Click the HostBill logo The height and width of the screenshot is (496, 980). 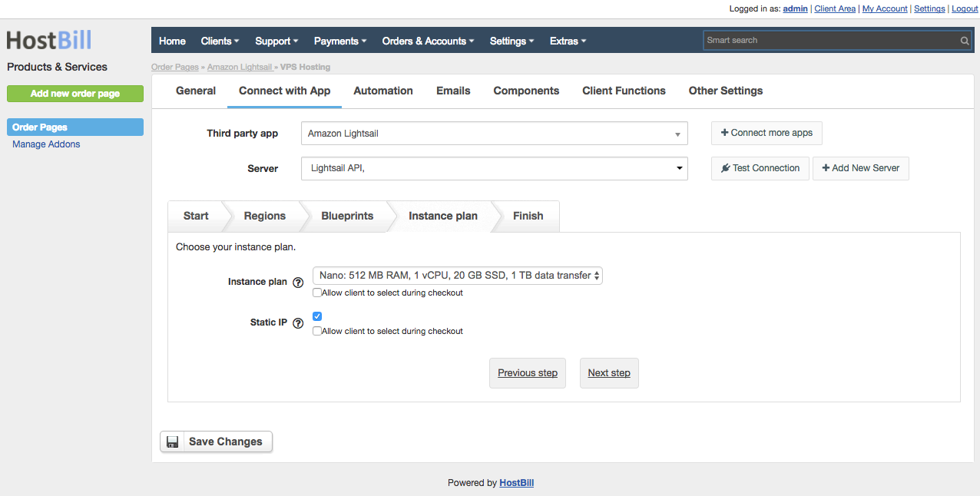48,39
